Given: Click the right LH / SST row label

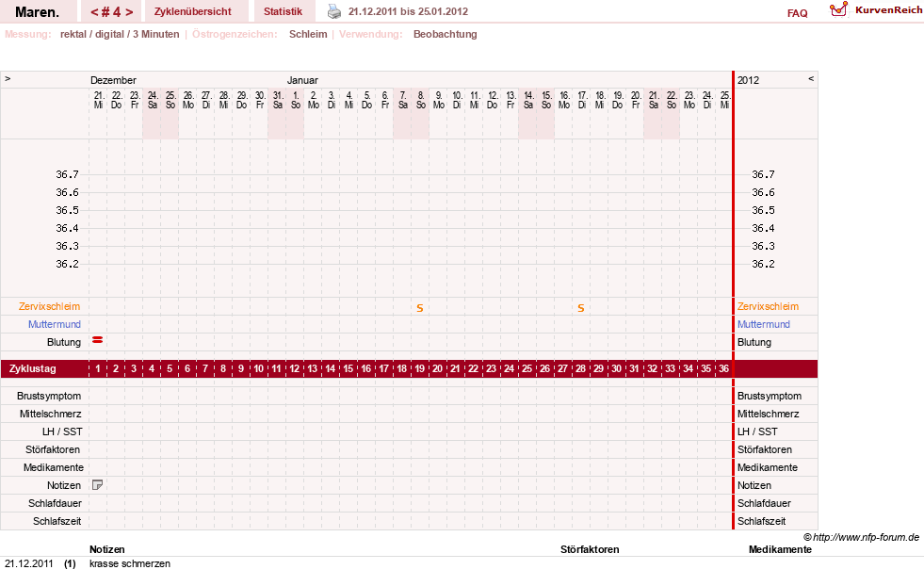Looking at the screenshot, I should [757, 431].
